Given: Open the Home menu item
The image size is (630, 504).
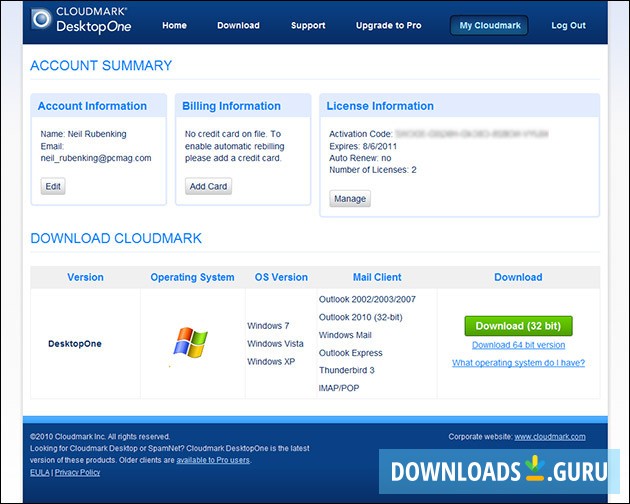Looking at the screenshot, I should tap(174, 25).
